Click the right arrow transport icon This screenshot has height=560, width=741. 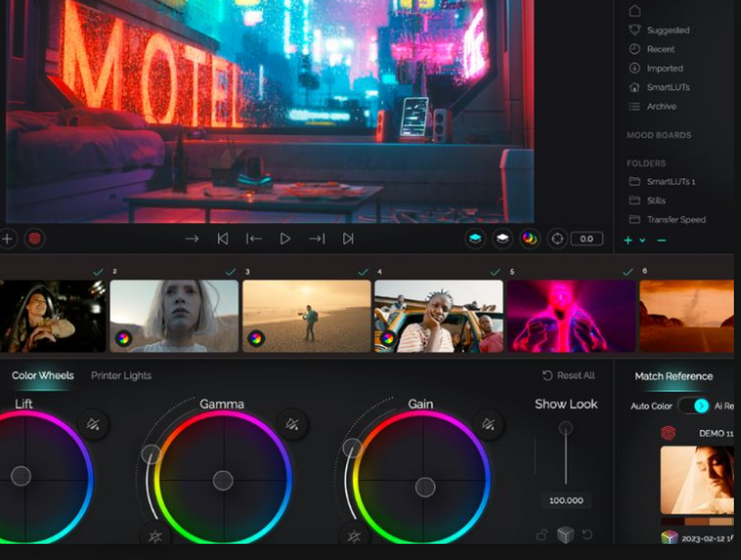coord(191,239)
